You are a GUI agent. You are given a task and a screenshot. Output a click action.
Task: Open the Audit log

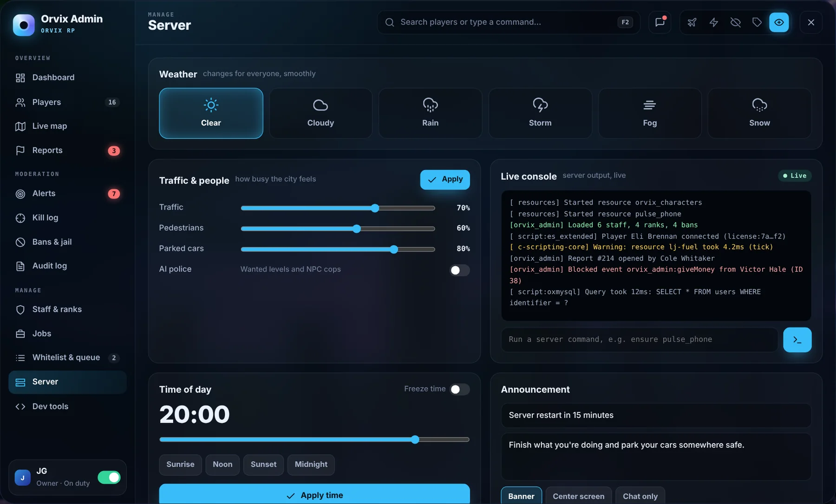click(67, 266)
